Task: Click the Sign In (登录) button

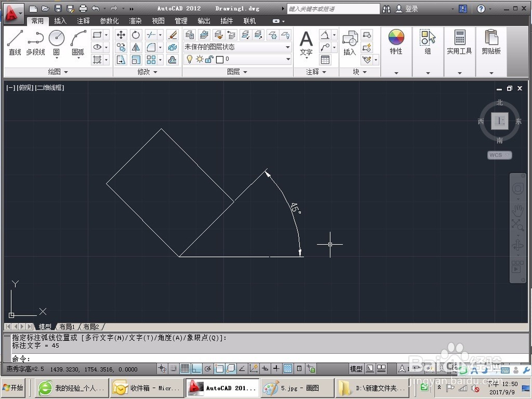Action: point(407,9)
